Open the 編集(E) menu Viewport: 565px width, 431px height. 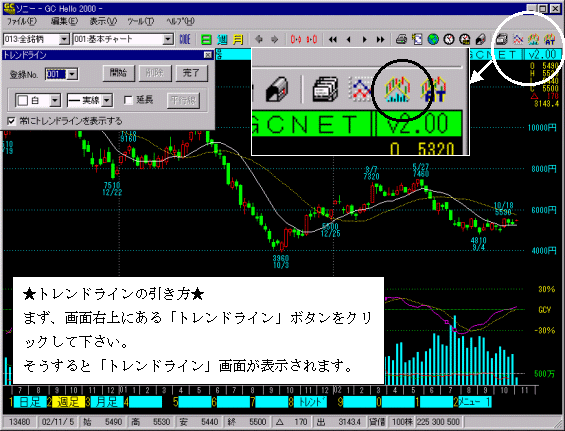(64, 21)
